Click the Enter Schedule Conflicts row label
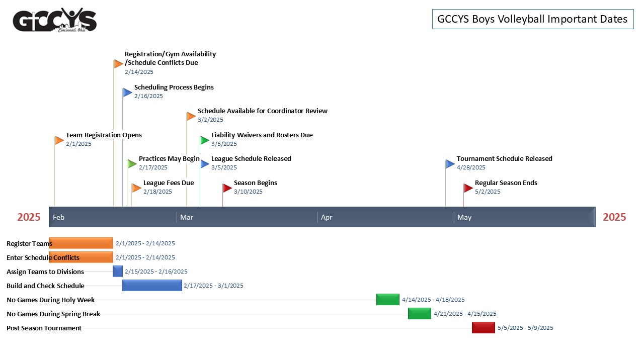This screenshot has width=644, height=362. [43, 257]
